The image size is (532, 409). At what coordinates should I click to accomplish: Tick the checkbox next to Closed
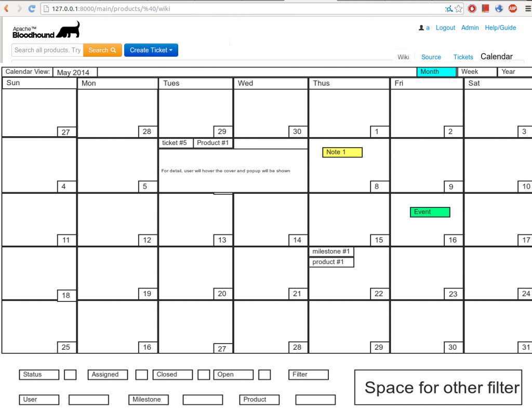(x=204, y=375)
